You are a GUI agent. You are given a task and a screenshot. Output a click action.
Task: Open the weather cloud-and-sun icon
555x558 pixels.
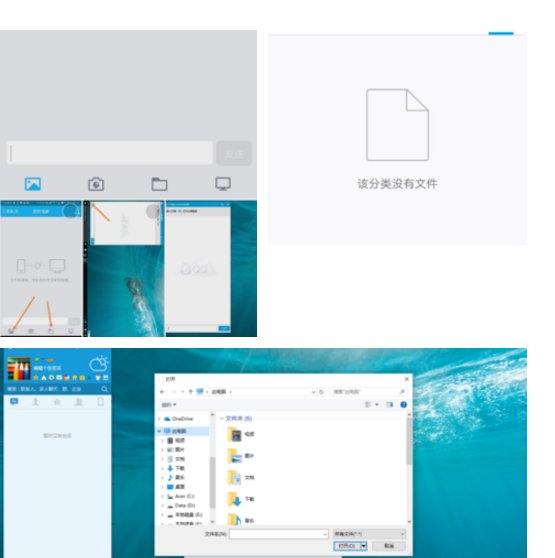pos(99,364)
